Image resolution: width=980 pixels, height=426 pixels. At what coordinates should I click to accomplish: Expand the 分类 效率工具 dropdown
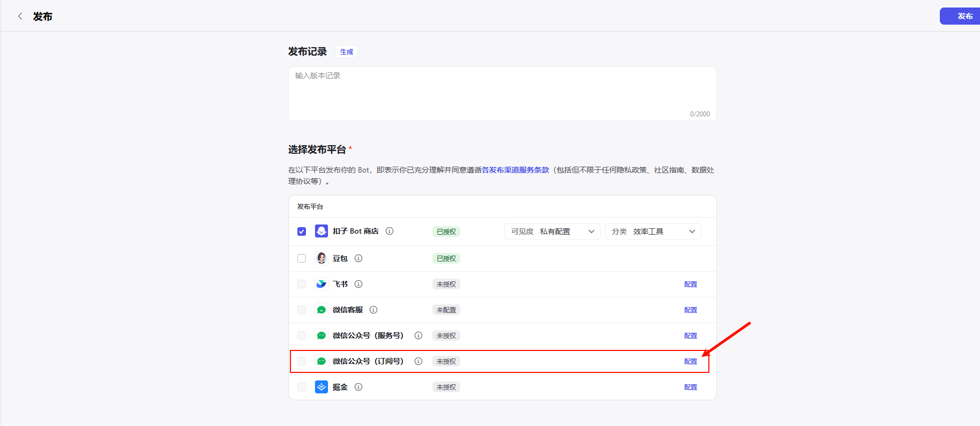[653, 231]
